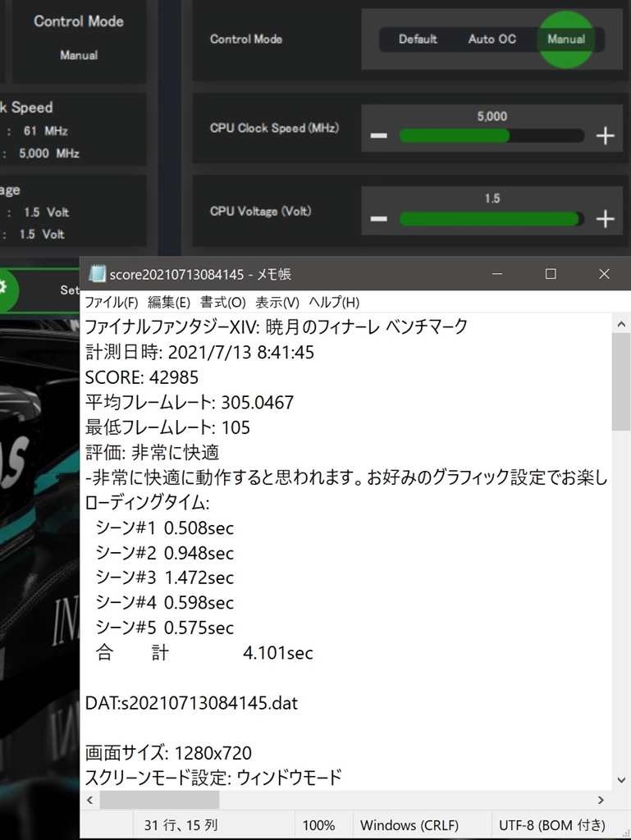Viewport: 631px width, 840px height.
Task: Click the 合計 4.101sec line
Action: (204, 652)
